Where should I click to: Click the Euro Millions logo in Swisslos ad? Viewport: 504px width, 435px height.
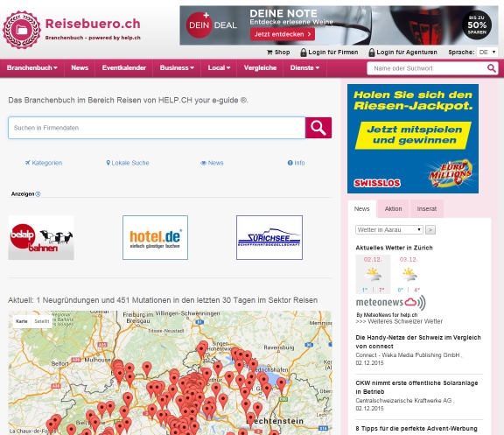point(450,173)
